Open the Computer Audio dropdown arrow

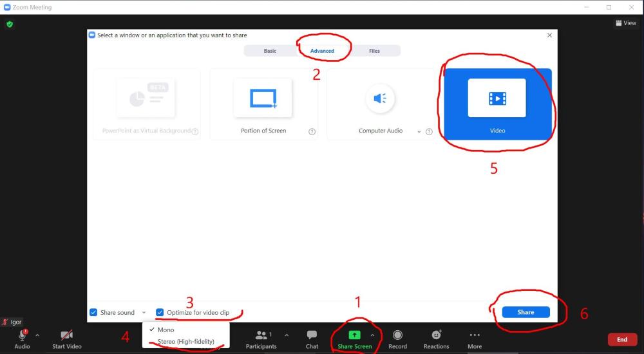(419, 131)
